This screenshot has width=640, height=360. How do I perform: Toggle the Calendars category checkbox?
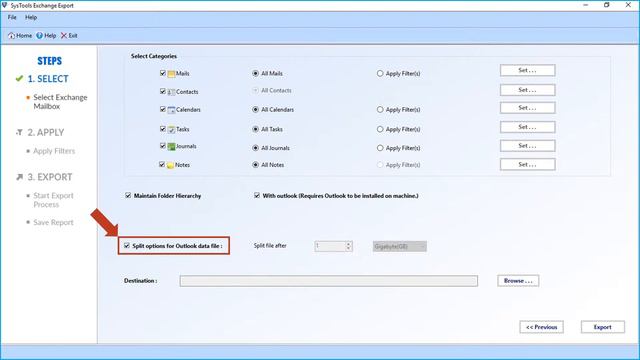[x=163, y=109]
